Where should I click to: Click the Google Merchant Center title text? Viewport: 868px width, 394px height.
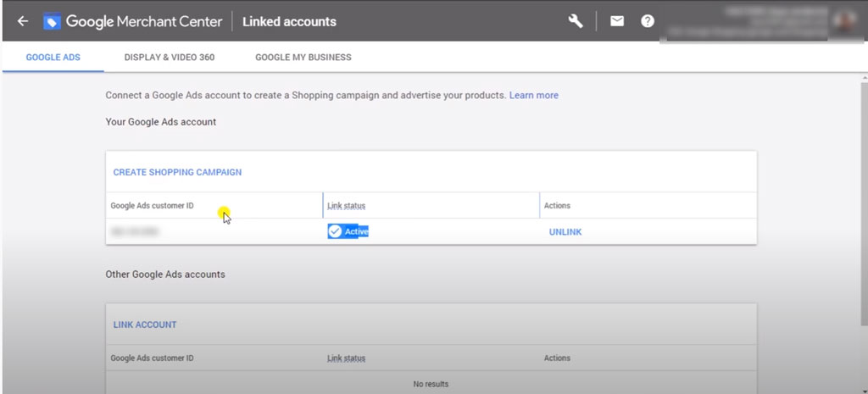pos(144,21)
